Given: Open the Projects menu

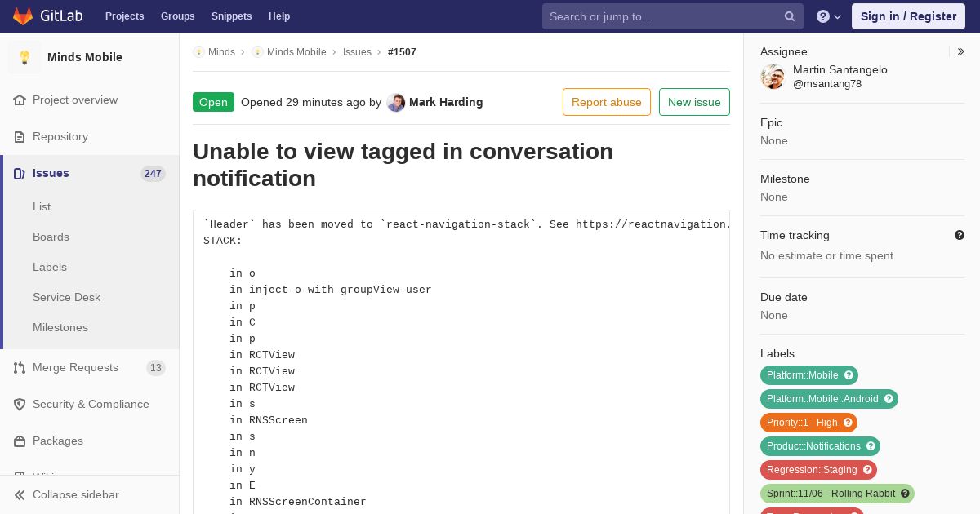Looking at the screenshot, I should coord(124,16).
